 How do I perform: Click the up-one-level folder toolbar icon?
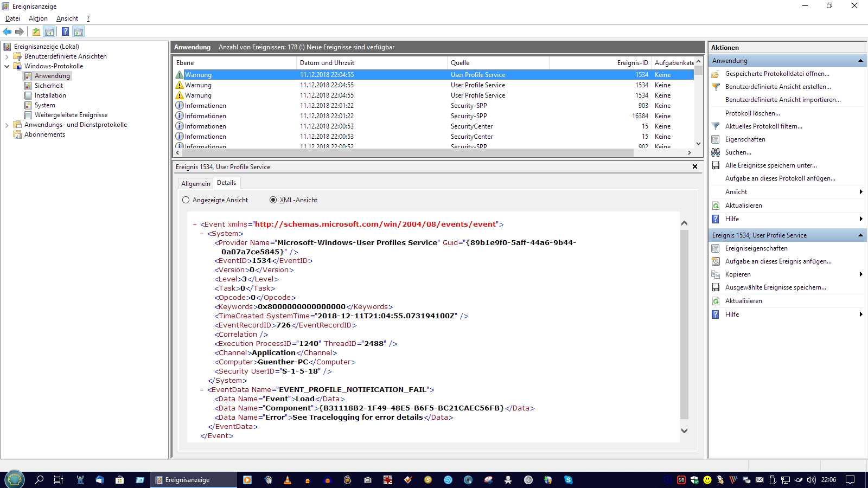pyautogui.click(x=36, y=31)
